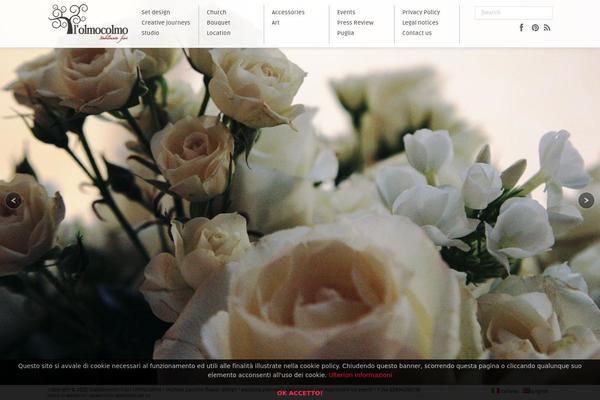Image resolution: width=600 pixels, height=400 pixels.
Task: Open the Events menu item
Action: 346,12
